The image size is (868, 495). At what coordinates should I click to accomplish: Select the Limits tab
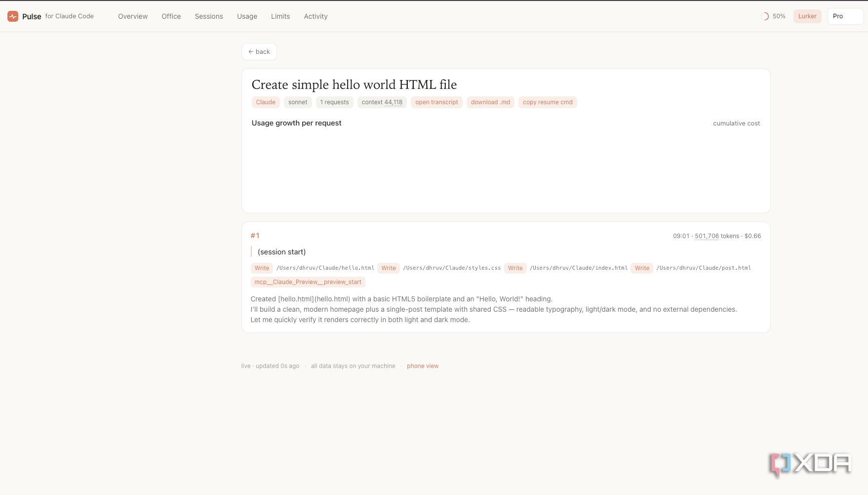pyautogui.click(x=280, y=16)
